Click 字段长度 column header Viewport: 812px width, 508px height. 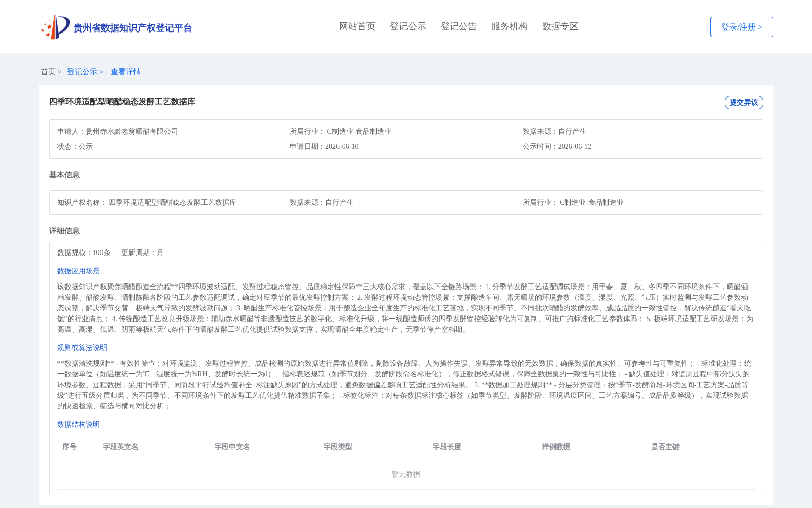coord(447,447)
